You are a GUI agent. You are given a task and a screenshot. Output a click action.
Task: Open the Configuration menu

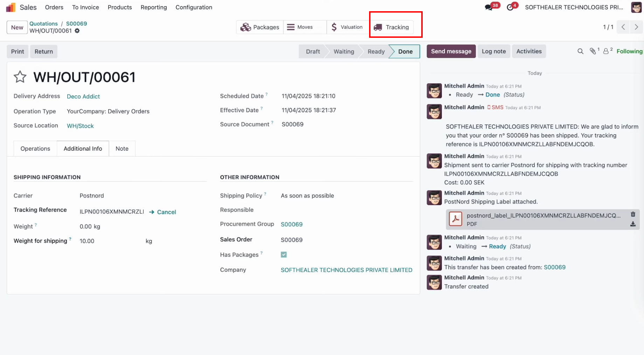(x=194, y=7)
